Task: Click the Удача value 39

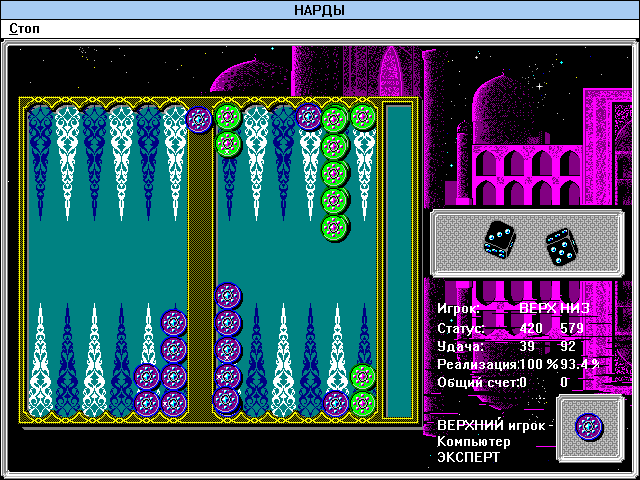Action: [x=527, y=346]
